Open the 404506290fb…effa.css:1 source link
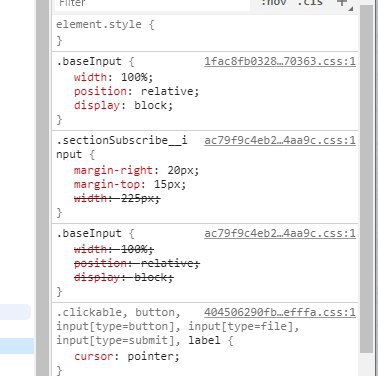This screenshot has width=378, height=376. pyautogui.click(x=280, y=313)
